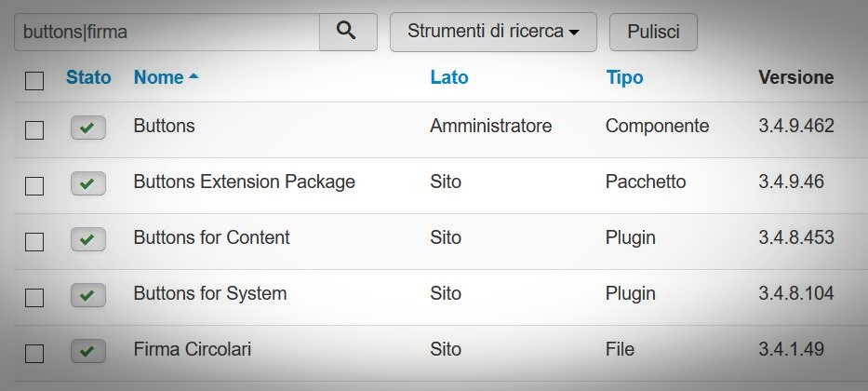
Task: Select the Firma Circolari row checkbox
Action: tap(34, 354)
